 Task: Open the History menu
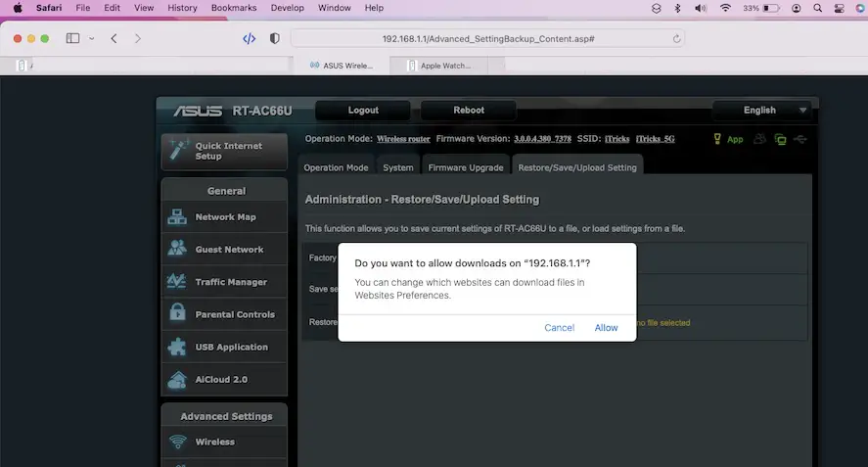(x=182, y=8)
